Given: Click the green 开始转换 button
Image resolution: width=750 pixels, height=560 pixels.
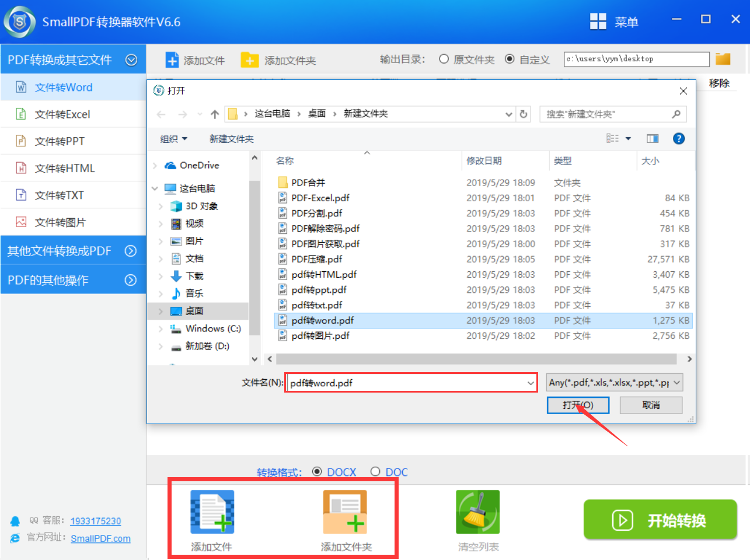Looking at the screenshot, I should [660, 520].
